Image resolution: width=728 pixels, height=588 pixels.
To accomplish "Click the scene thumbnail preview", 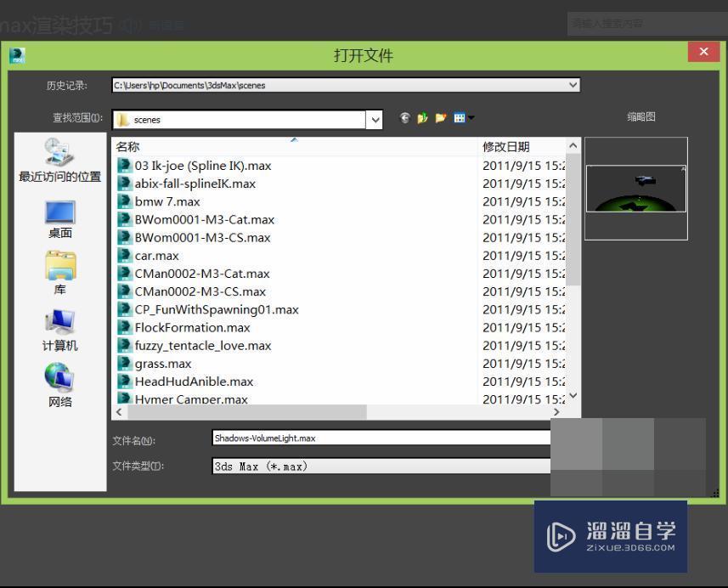I will coord(635,189).
